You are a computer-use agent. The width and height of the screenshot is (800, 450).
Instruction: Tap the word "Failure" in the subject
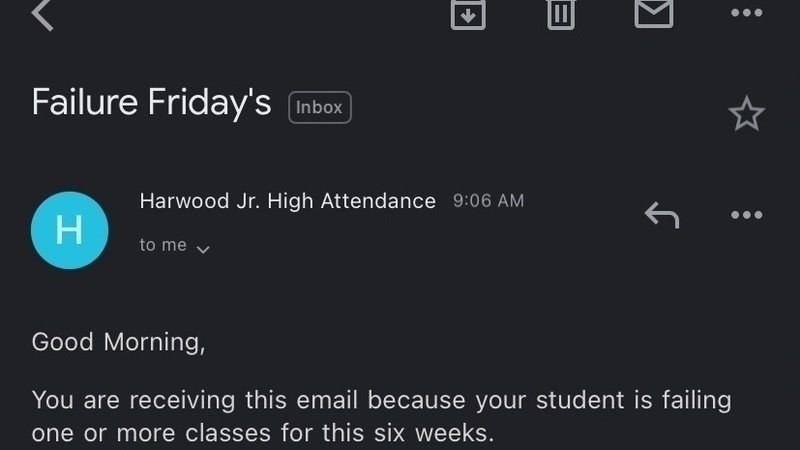click(89, 102)
